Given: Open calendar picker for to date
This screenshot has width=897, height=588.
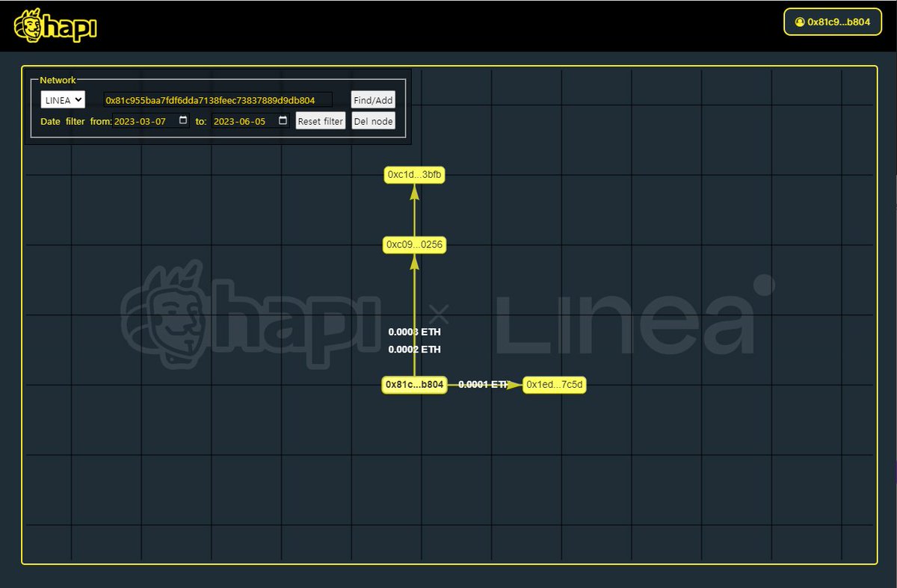Looking at the screenshot, I should (x=283, y=120).
